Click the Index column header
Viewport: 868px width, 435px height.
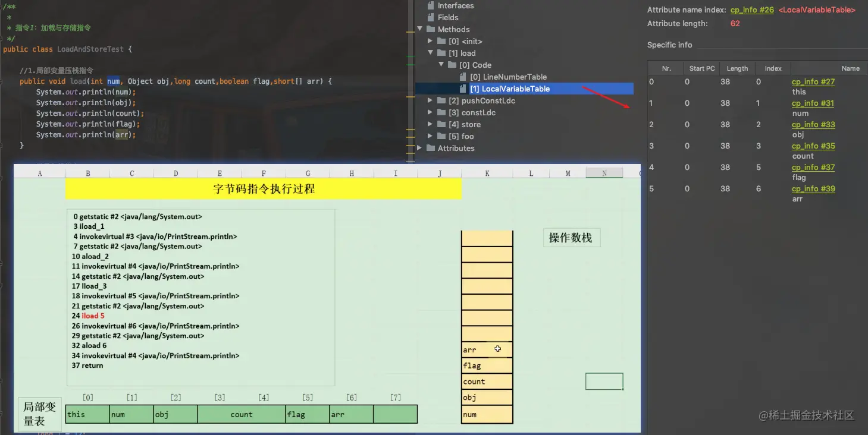click(x=773, y=68)
